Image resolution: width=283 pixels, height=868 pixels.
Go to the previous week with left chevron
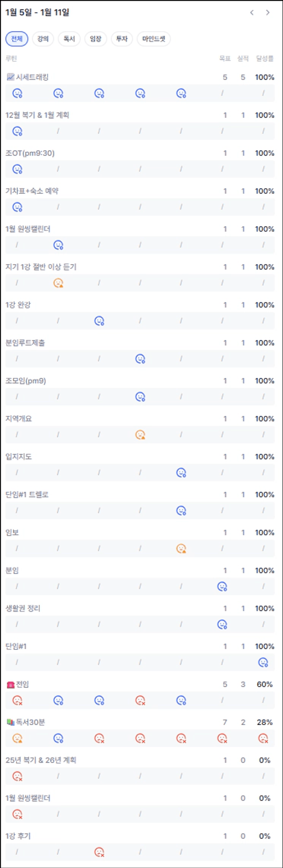pyautogui.click(x=252, y=13)
